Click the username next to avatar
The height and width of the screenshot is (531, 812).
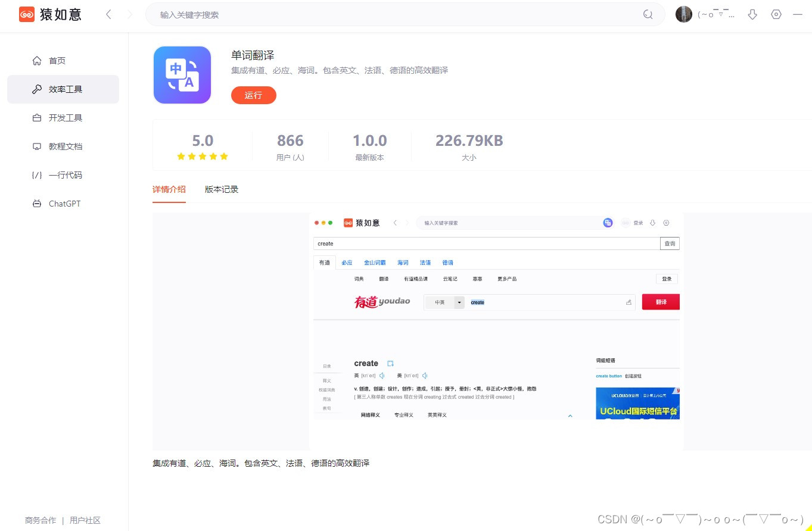point(717,14)
